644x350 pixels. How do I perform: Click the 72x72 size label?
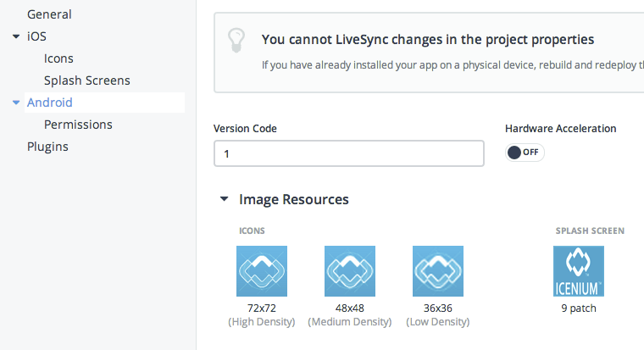coord(262,308)
